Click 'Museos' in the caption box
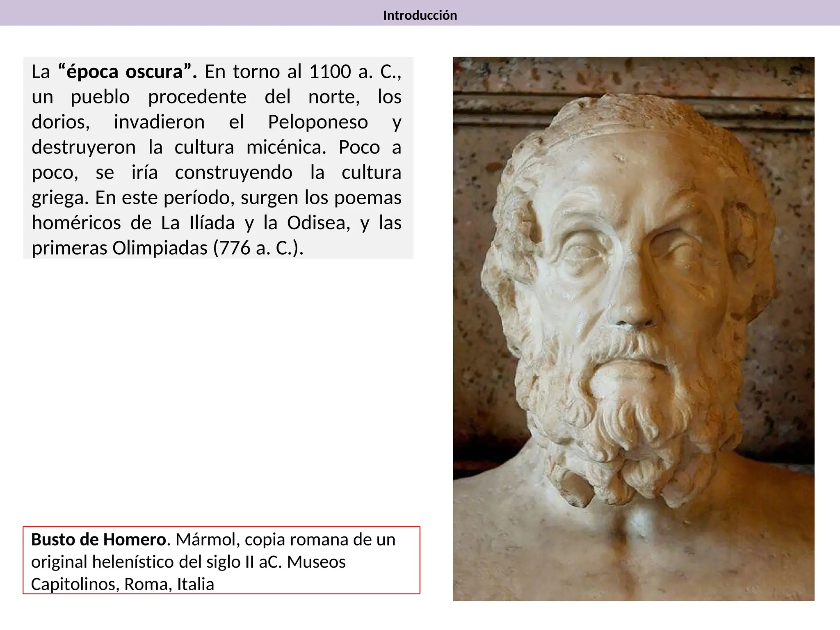 316,562
